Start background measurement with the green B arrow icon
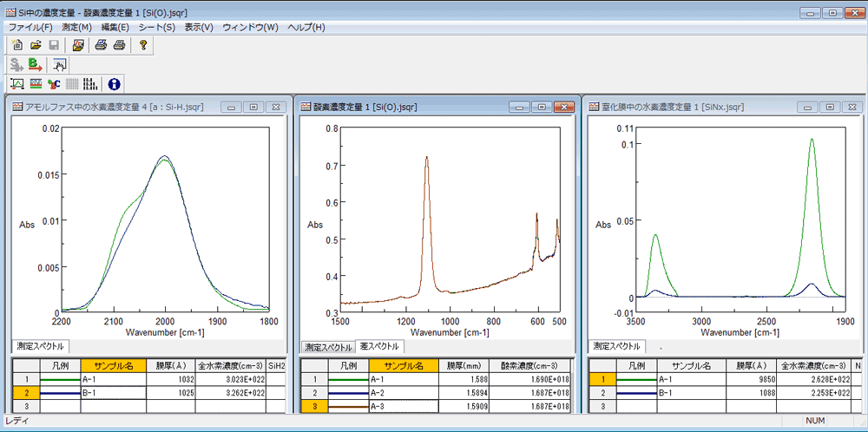 (x=36, y=64)
